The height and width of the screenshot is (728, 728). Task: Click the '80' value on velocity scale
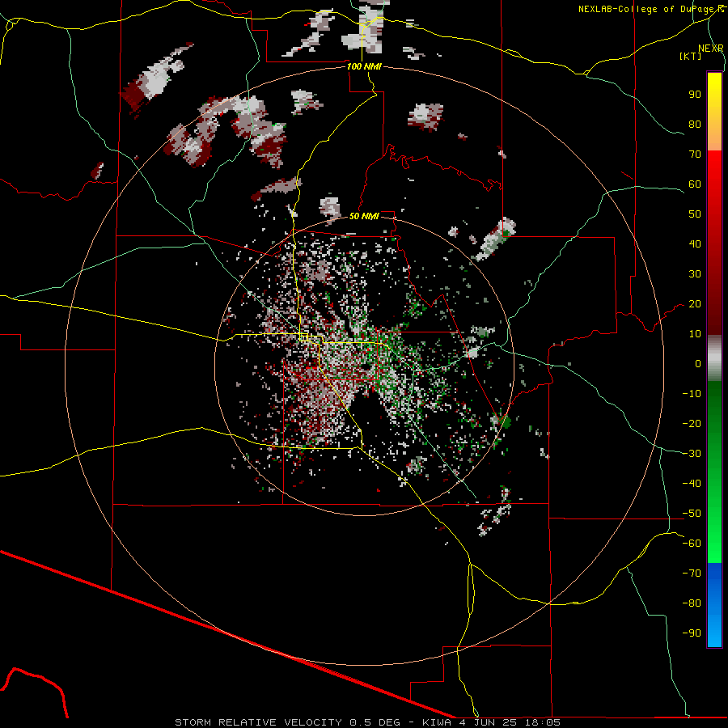point(695,124)
